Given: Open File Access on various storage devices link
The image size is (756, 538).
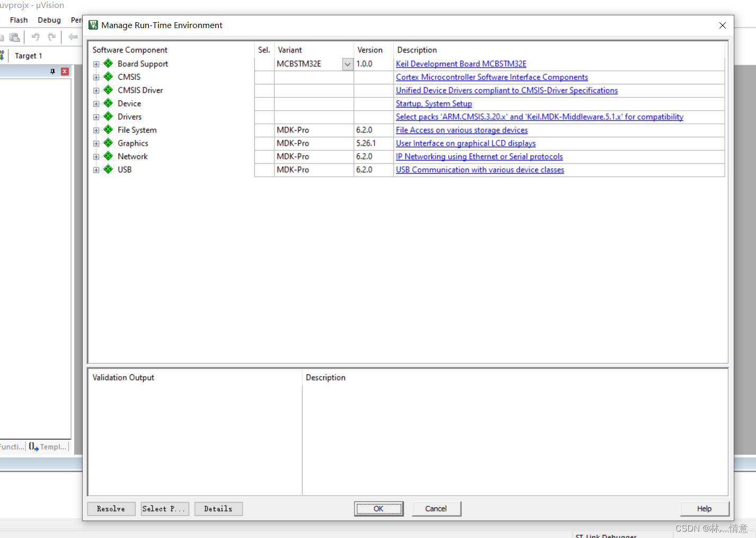Looking at the screenshot, I should pyautogui.click(x=461, y=130).
